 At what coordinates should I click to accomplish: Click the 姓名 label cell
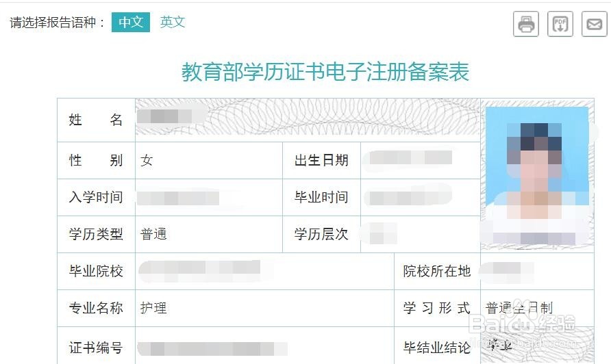96,120
